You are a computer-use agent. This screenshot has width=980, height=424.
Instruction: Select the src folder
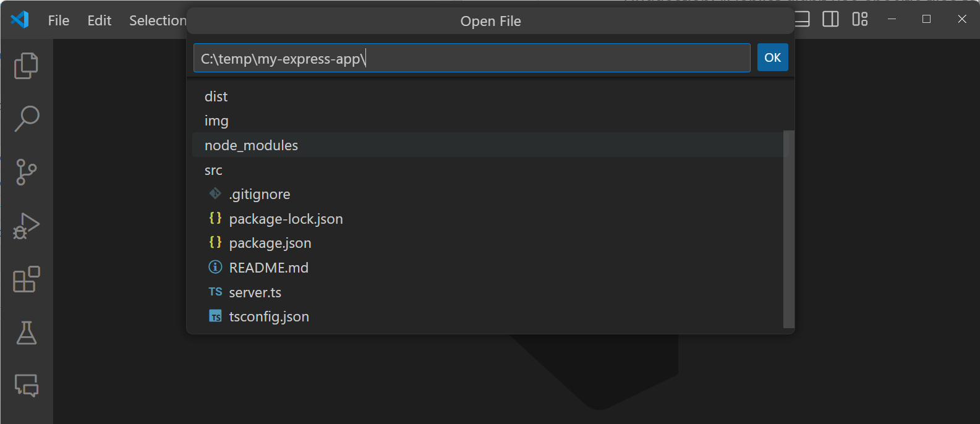click(487, 170)
